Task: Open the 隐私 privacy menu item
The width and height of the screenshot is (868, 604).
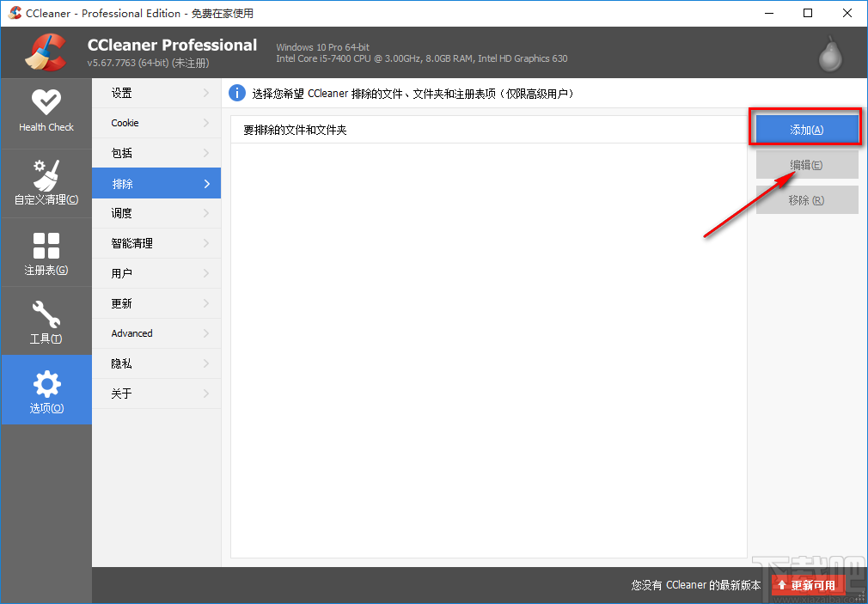Action: coord(156,363)
